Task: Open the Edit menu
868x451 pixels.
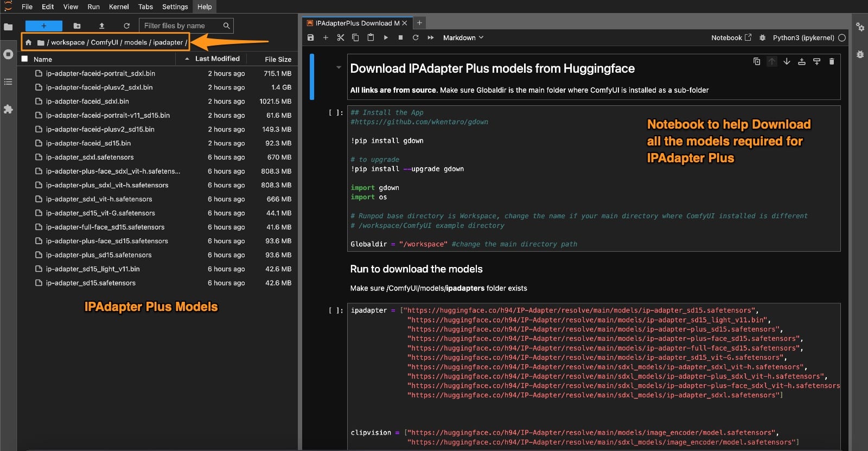Action: click(x=48, y=7)
